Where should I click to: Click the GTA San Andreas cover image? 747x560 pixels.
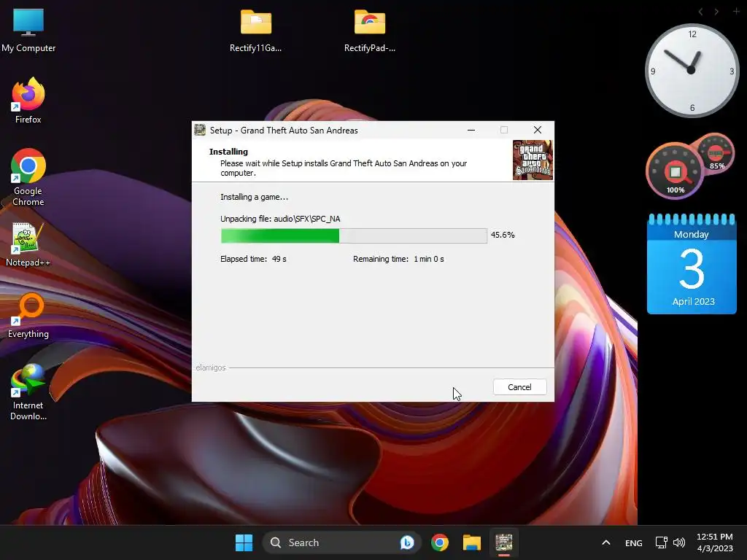point(533,160)
